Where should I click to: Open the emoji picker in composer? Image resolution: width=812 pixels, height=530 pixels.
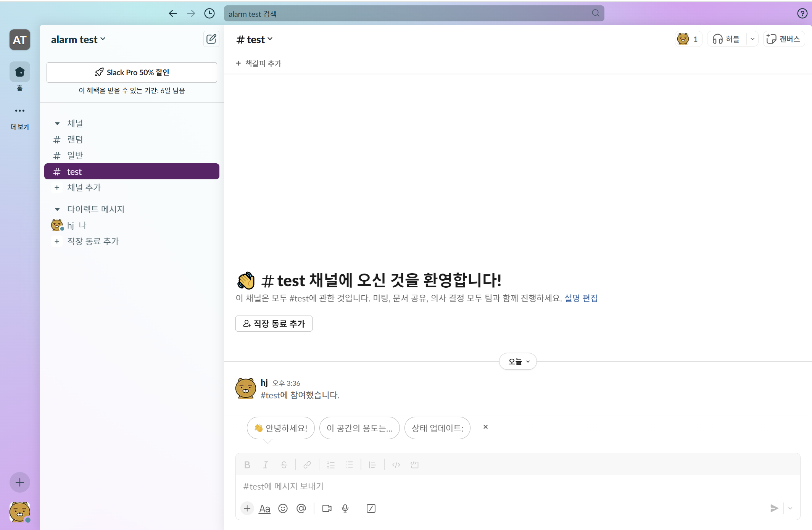(x=283, y=508)
